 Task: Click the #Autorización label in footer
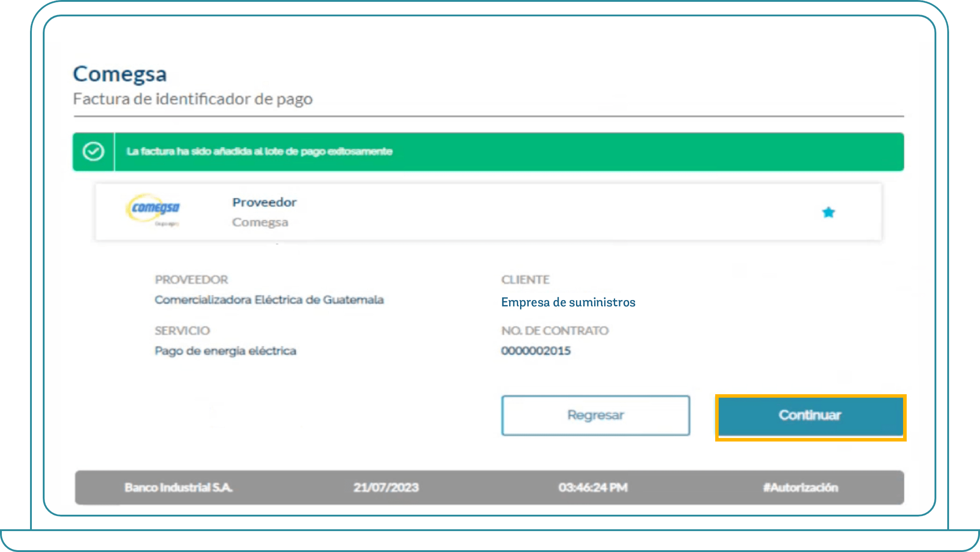pyautogui.click(x=800, y=487)
